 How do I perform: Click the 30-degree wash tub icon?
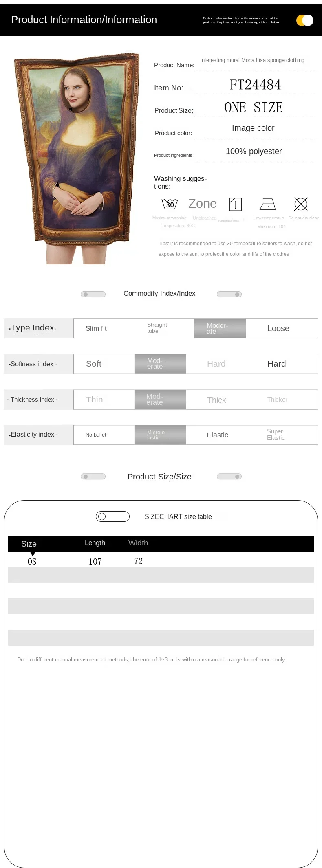pos(170,204)
